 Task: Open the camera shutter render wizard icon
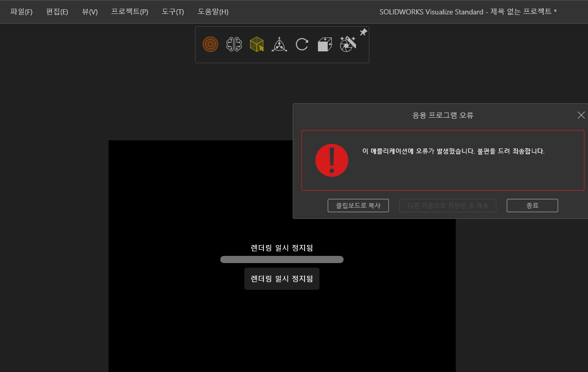[348, 44]
